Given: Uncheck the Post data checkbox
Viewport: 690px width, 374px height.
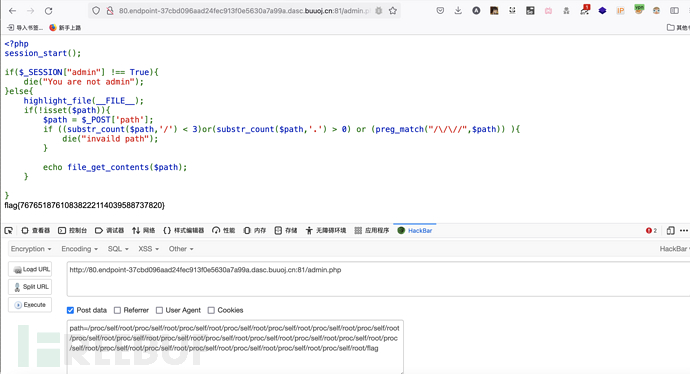Looking at the screenshot, I should coord(70,310).
